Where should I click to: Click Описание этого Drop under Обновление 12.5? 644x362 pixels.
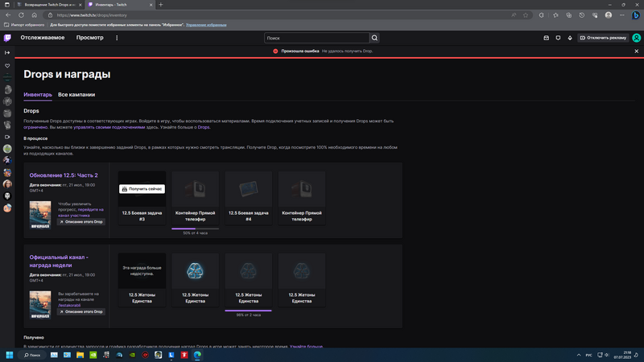click(x=81, y=221)
